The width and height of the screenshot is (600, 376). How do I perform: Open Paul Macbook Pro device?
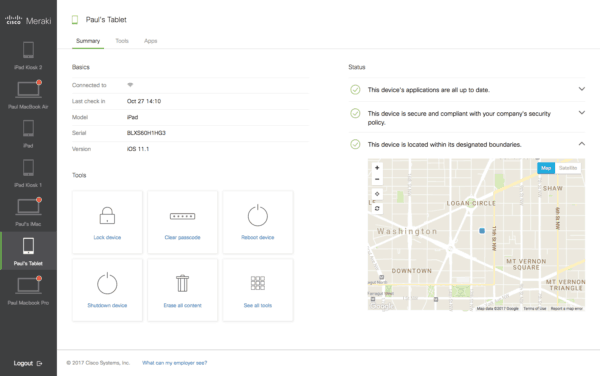pos(28,291)
